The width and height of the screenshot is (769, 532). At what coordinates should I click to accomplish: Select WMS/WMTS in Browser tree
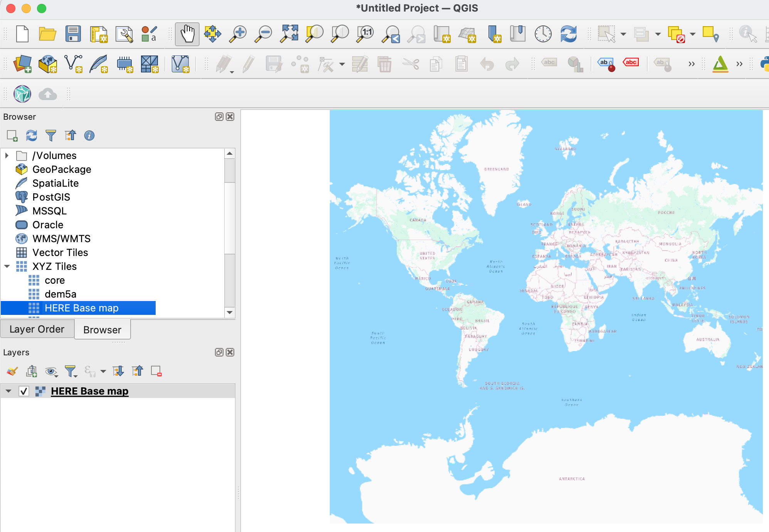pos(61,239)
